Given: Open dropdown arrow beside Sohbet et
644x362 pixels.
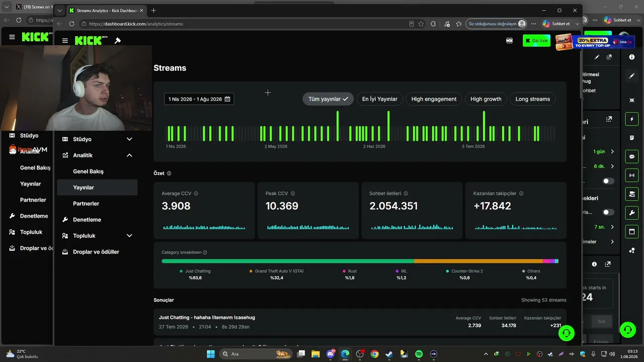Looking at the screenshot, I should (577, 24).
